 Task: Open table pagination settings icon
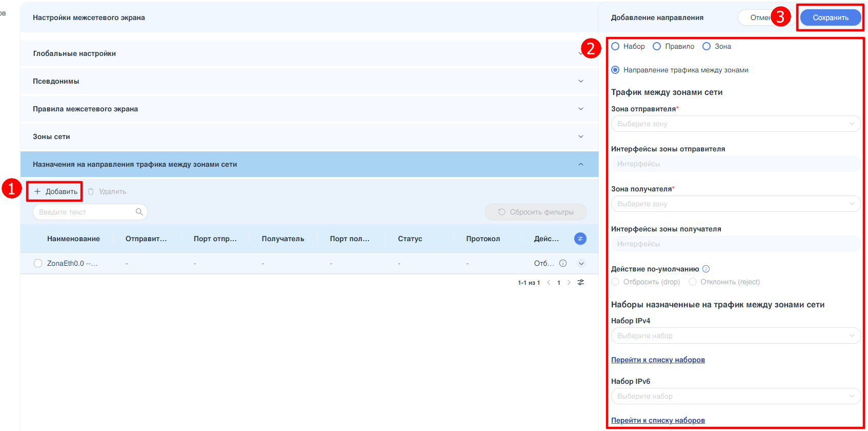coord(581,283)
